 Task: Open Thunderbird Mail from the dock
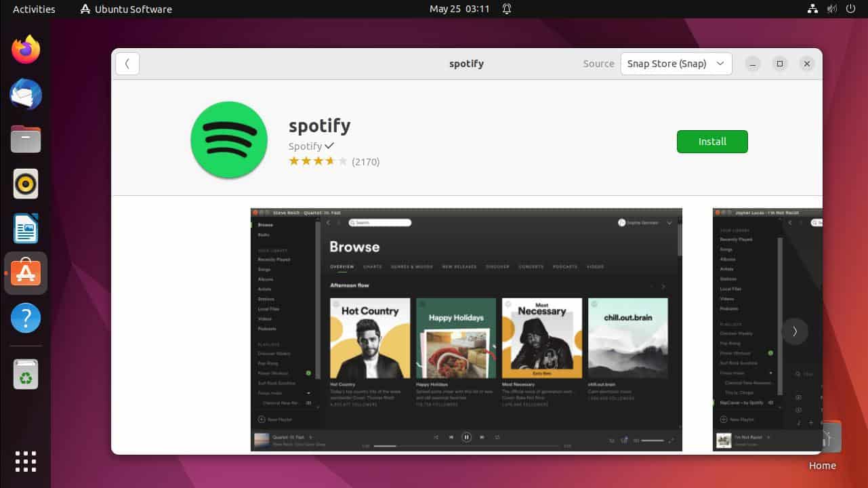pyautogui.click(x=26, y=94)
